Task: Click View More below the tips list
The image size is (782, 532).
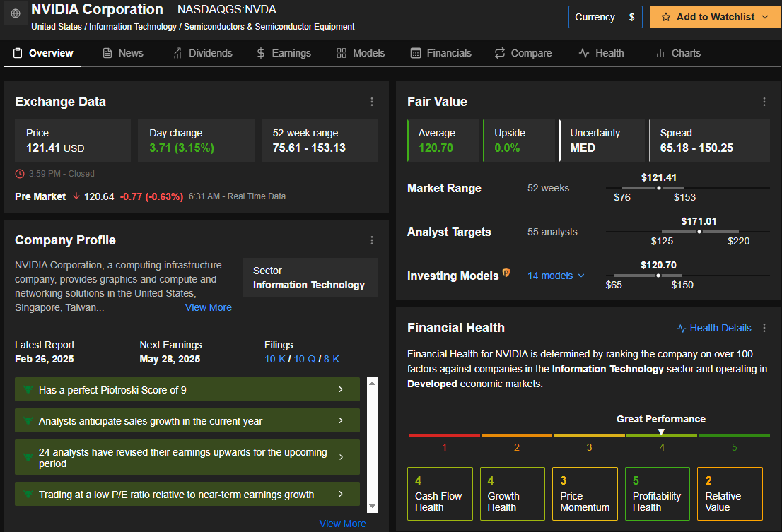Action: 343,524
